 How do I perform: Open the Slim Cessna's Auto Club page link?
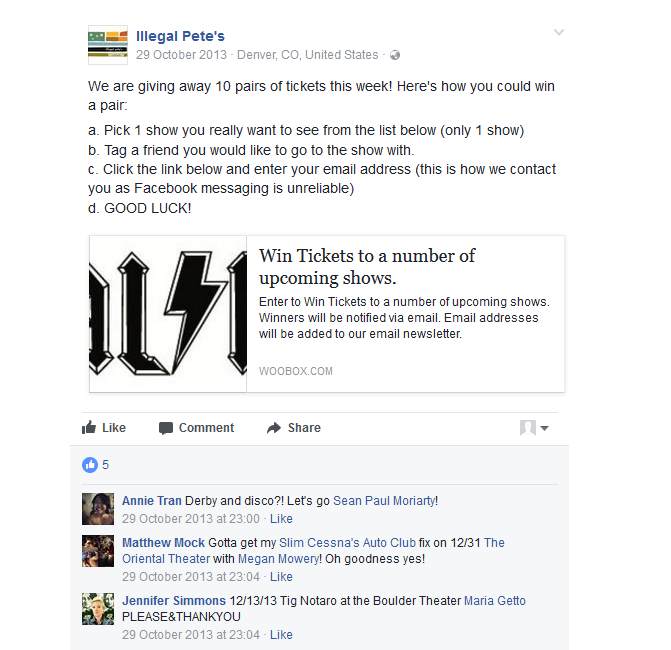[x=347, y=543]
